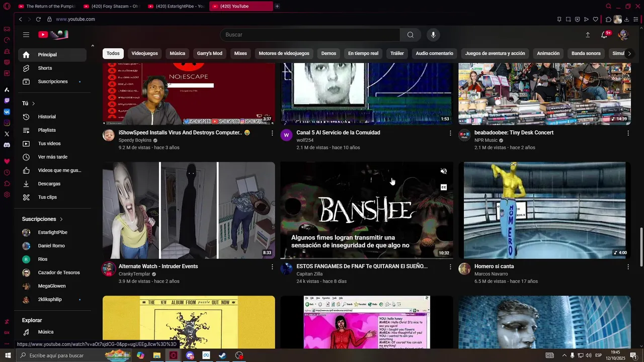This screenshot has width=644, height=362.
Task: Open the browser downloads icon
Action: pos(627,19)
